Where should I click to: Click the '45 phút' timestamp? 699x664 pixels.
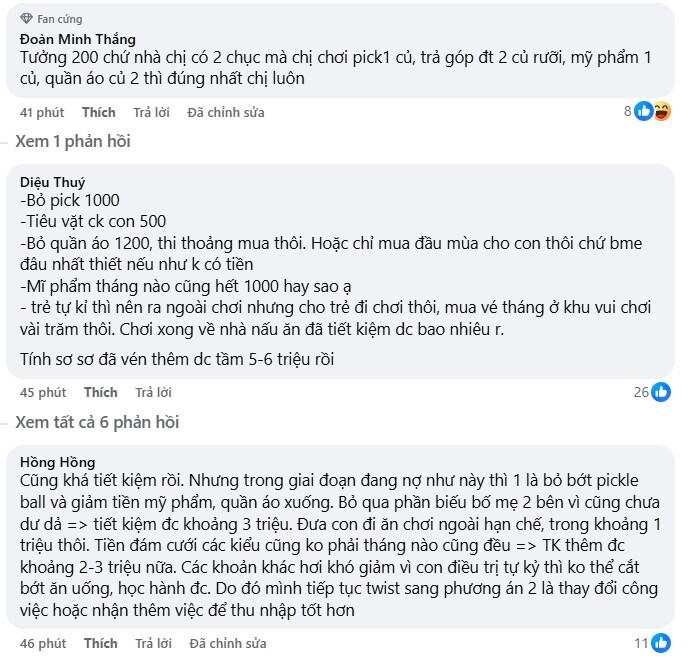point(43,392)
